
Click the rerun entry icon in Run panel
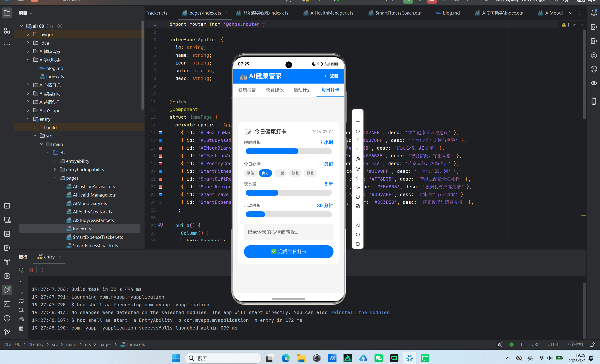click(21, 270)
